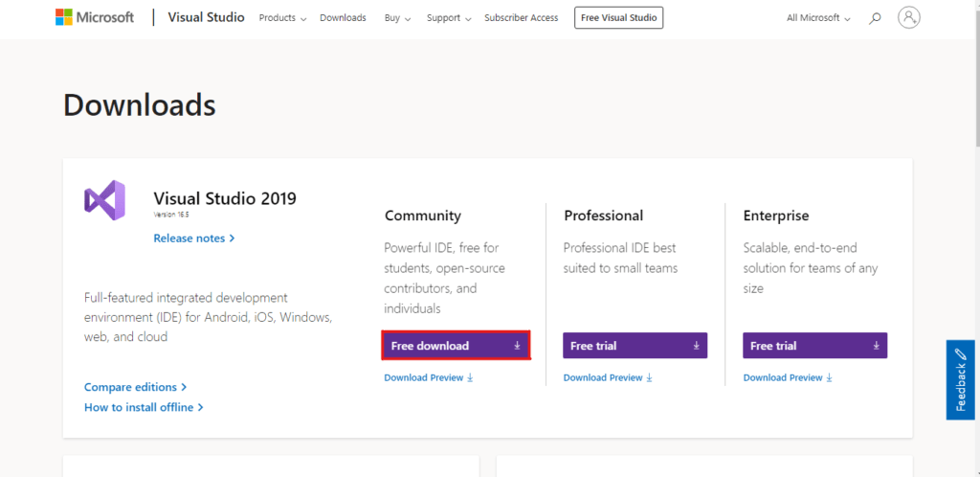The width and height of the screenshot is (980, 477).
Task: Expand the Products dropdown menu
Action: click(282, 17)
